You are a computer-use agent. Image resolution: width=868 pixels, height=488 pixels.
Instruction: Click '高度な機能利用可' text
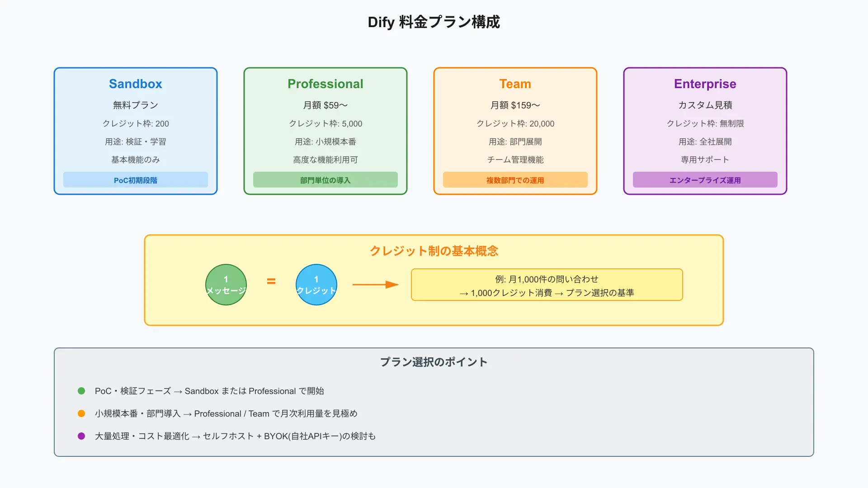click(325, 160)
